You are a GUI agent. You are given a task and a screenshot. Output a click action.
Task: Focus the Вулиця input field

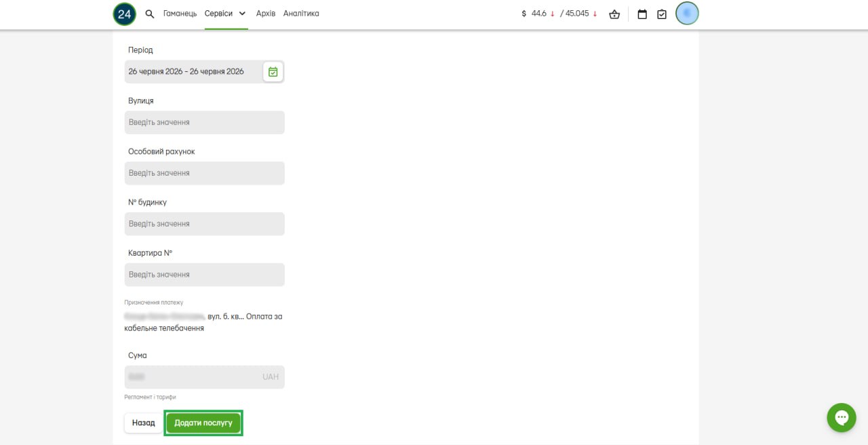tap(205, 122)
